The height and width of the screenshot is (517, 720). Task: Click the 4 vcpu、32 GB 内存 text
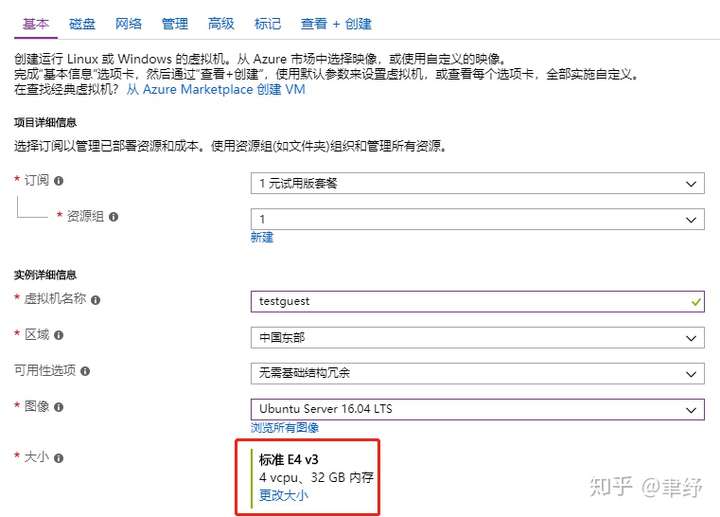316,478
